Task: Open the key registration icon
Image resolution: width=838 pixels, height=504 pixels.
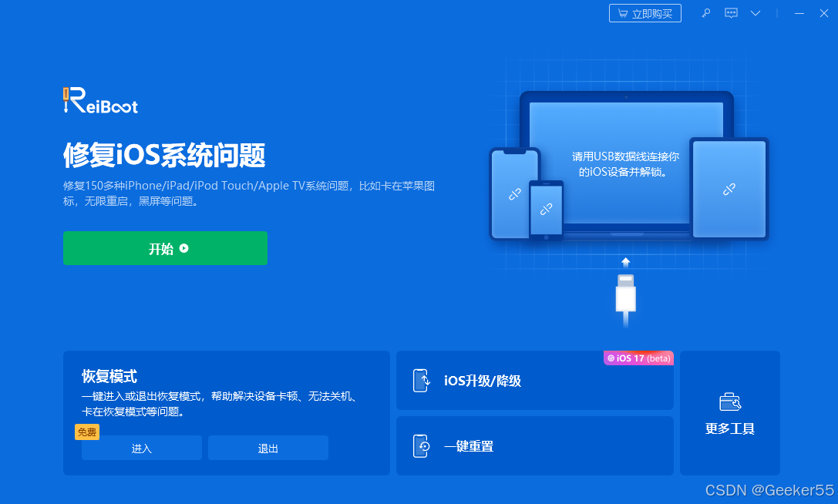Action: (706, 13)
